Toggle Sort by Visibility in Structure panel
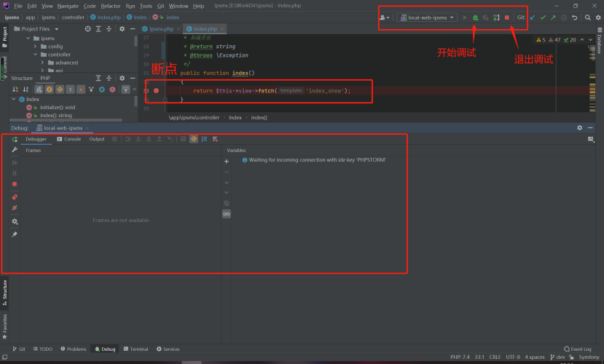Viewport: 604px width, 364px height. coord(15,90)
